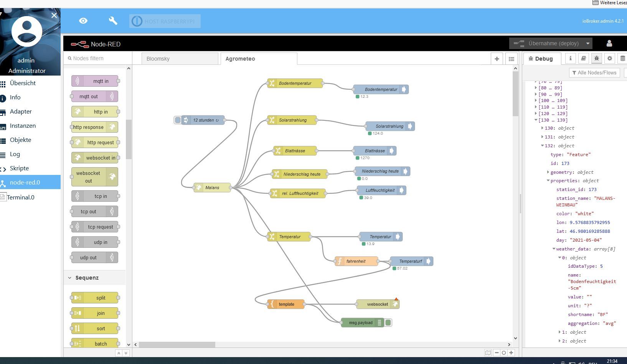Open the info sidebar tab icon
Image resolution: width=627 pixels, height=364 pixels.
571,58
